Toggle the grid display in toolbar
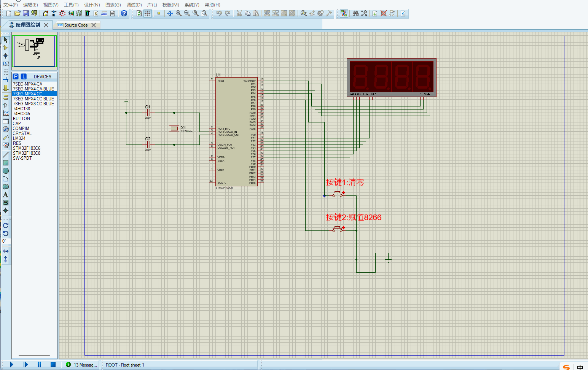The width and height of the screenshot is (588, 370). click(148, 13)
